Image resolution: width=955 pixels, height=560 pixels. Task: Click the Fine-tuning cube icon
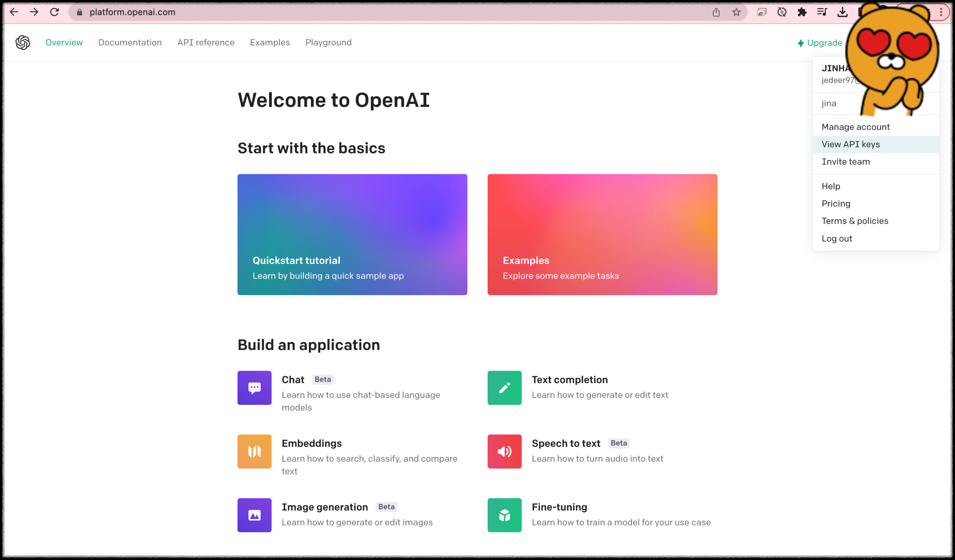(505, 515)
